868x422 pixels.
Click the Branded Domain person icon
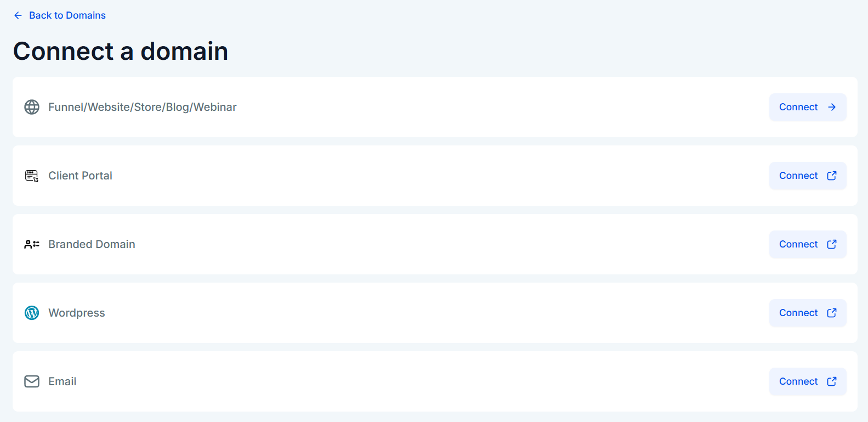click(x=32, y=244)
